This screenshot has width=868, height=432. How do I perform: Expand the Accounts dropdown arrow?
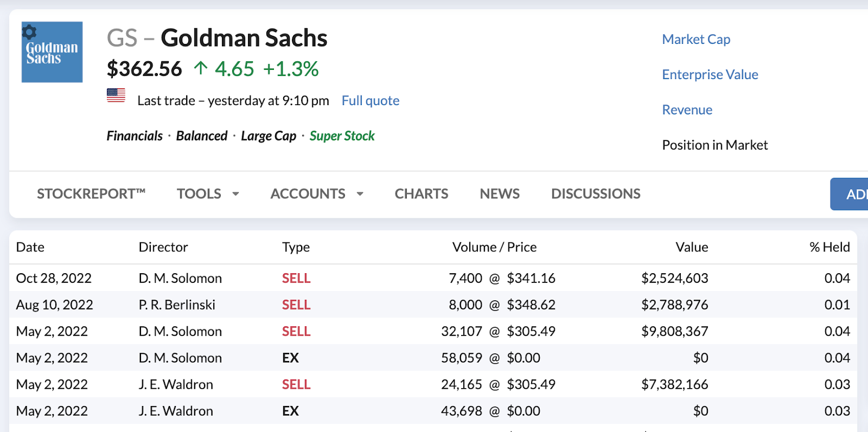pyautogui.click(x=360, y=194)
